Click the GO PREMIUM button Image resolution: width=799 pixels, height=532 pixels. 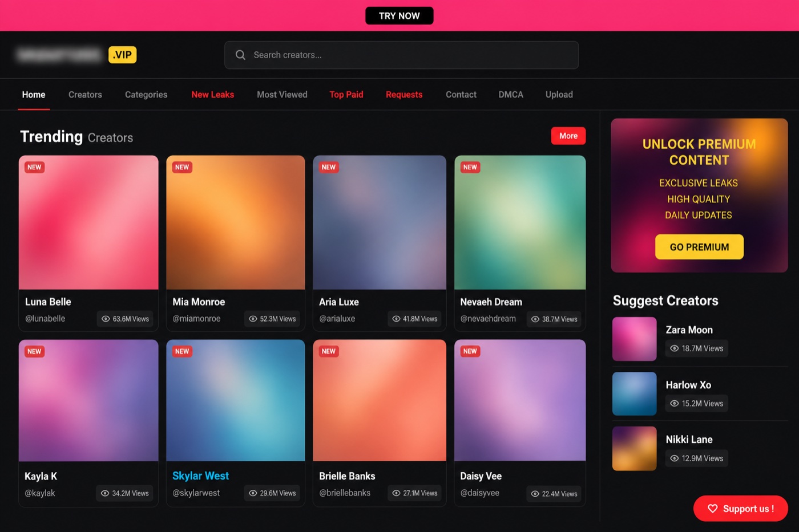[x=699, y=247]
